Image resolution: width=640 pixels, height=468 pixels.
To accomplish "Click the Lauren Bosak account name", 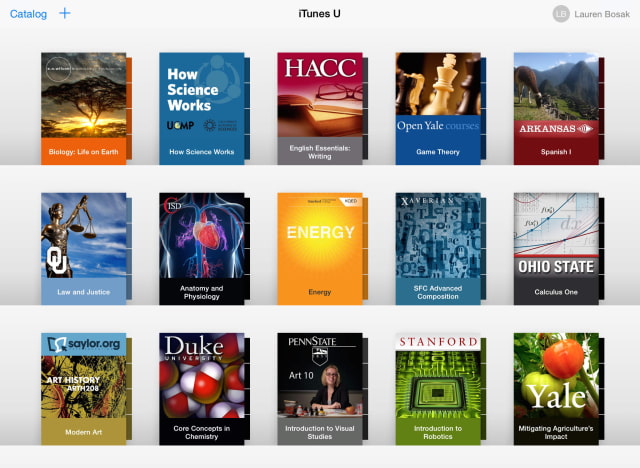I will (602, 14).
